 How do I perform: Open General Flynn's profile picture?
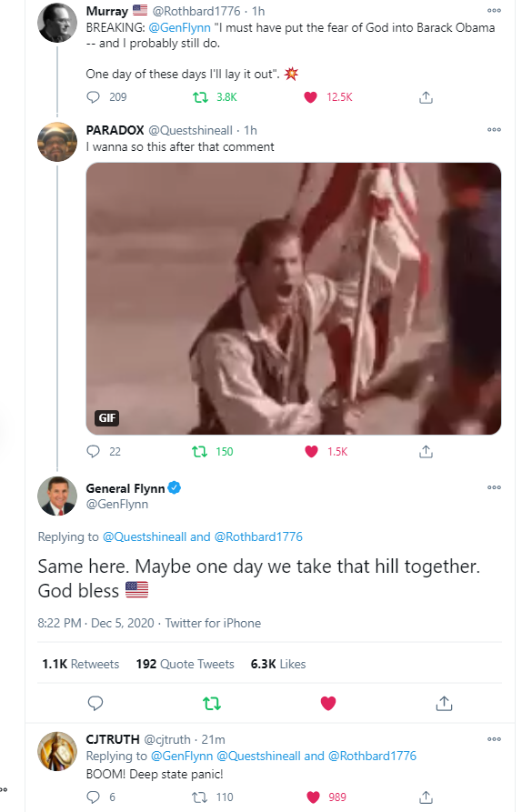57,496
